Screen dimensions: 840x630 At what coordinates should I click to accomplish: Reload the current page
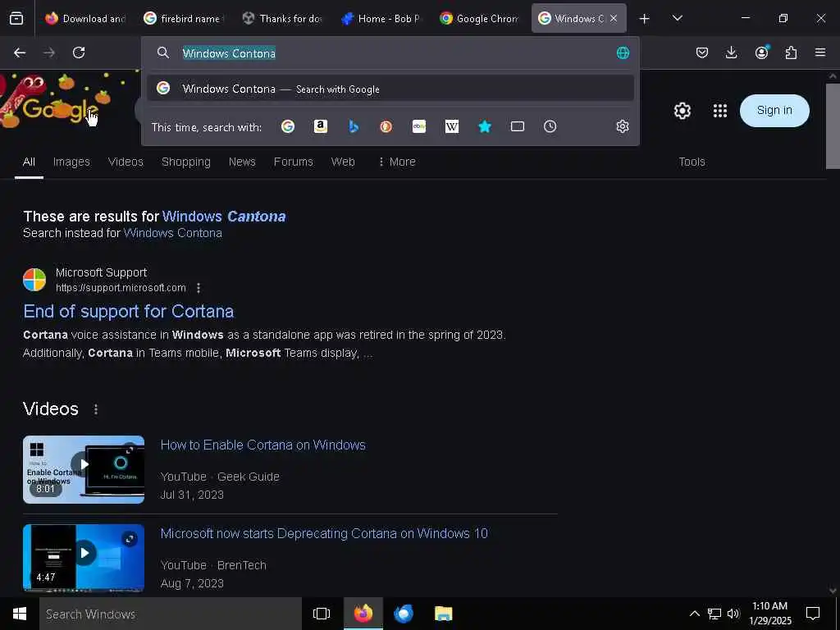click(79, 52)
